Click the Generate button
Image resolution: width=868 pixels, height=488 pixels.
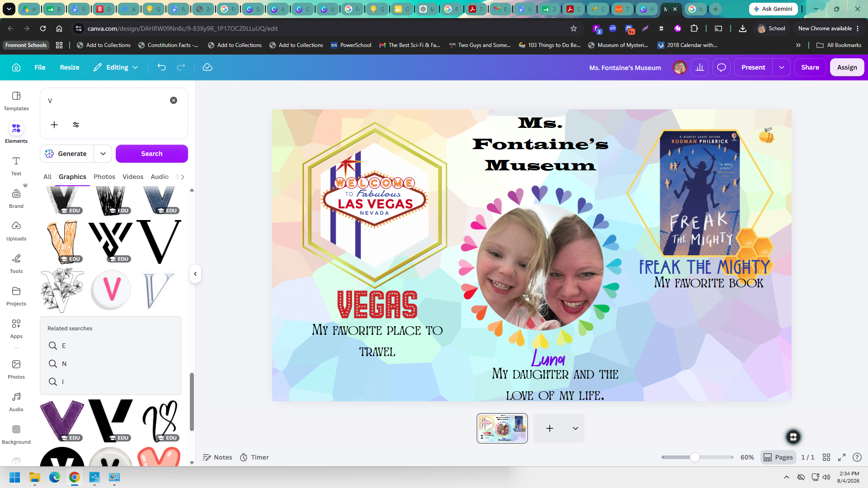click(67, 154)
